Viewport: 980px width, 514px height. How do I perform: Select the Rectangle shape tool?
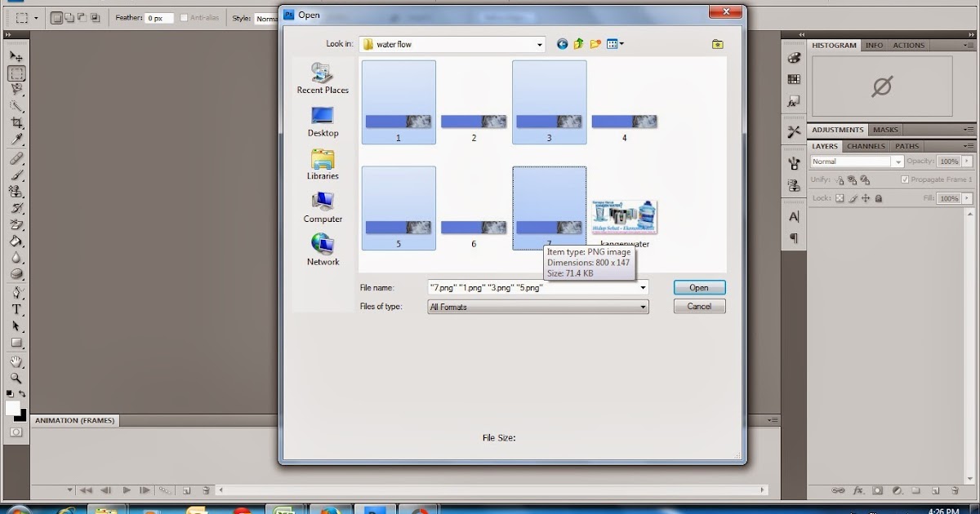[x=16, y=343]
